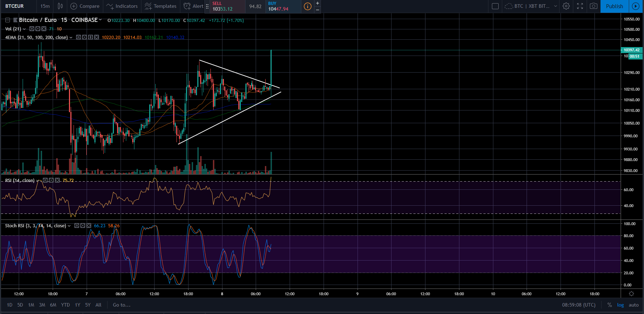
Task: Open the candlestick chart style selector
Action: [x=60, y=6]
